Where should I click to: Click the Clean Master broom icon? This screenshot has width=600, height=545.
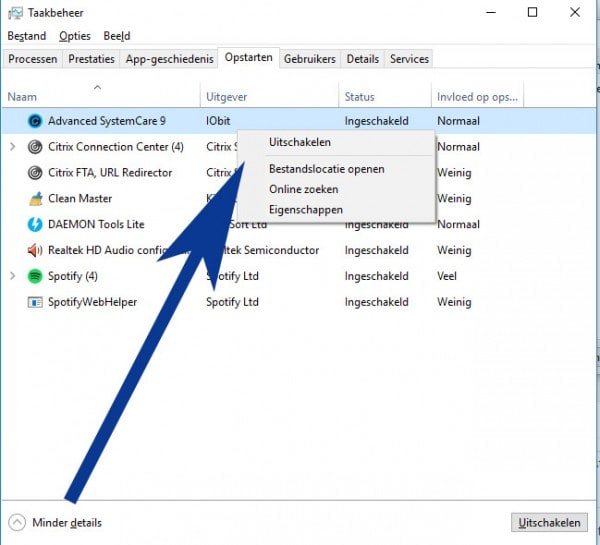(x=35, y=199)
